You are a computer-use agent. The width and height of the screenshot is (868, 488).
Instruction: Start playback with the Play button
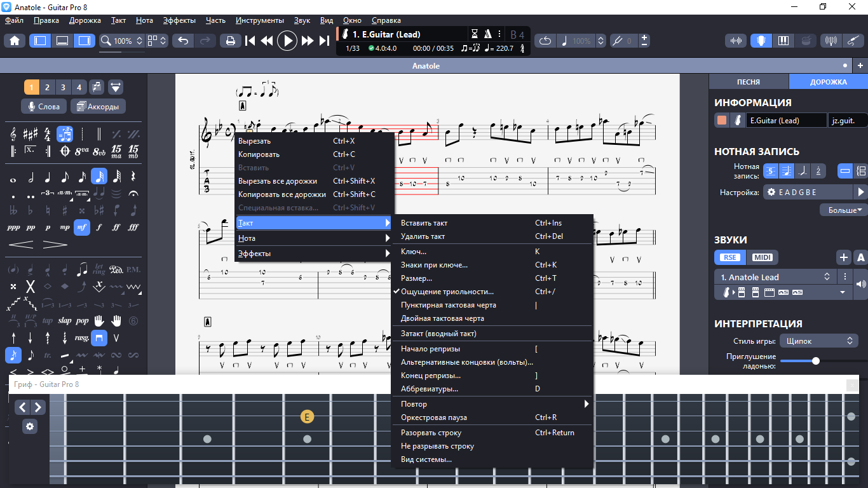tap(287, 41)
